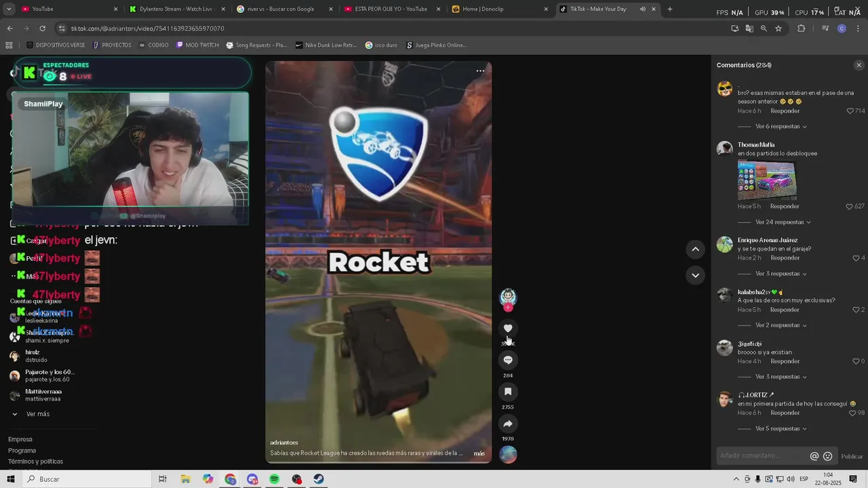Open the emoji picker in comment box
Viewport: 868px width, 488px height.
tap(827, 456)
